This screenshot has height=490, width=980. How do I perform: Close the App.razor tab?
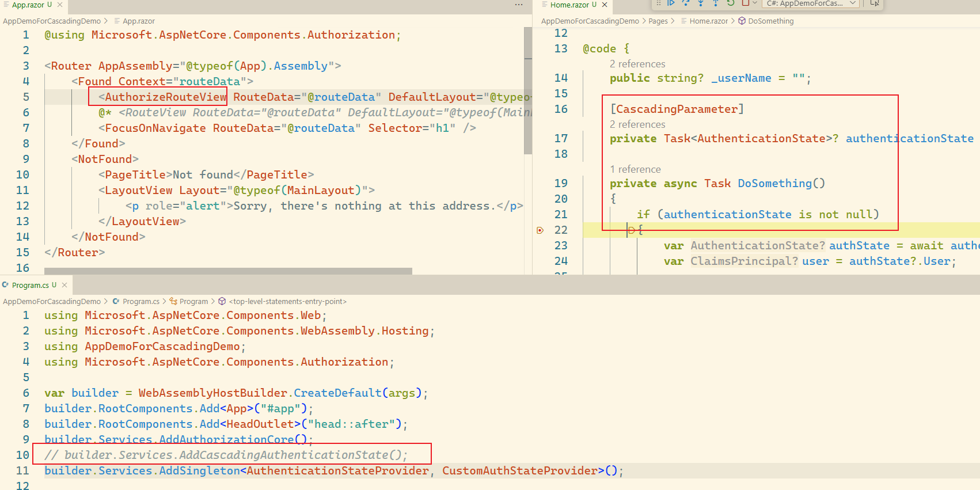[60, 5]
